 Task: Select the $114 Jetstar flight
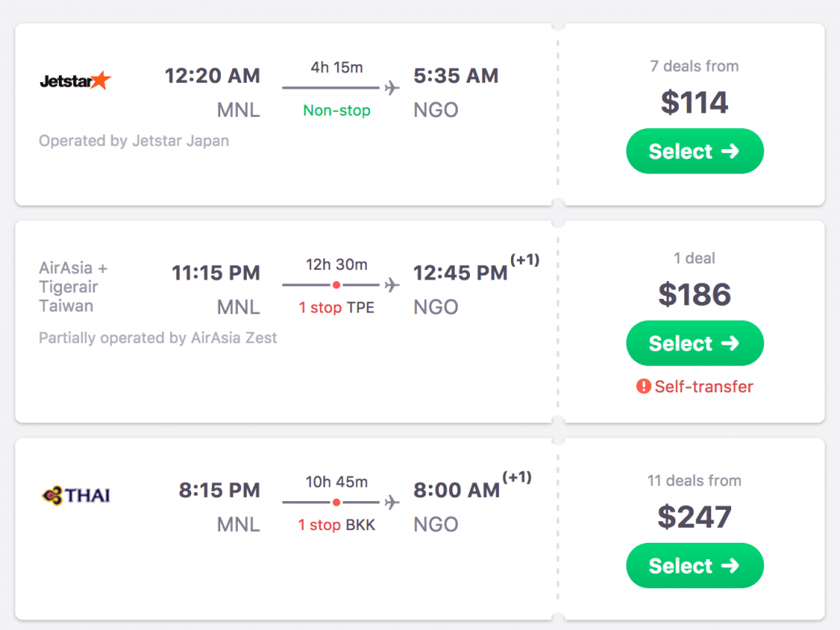click(694, 151)
